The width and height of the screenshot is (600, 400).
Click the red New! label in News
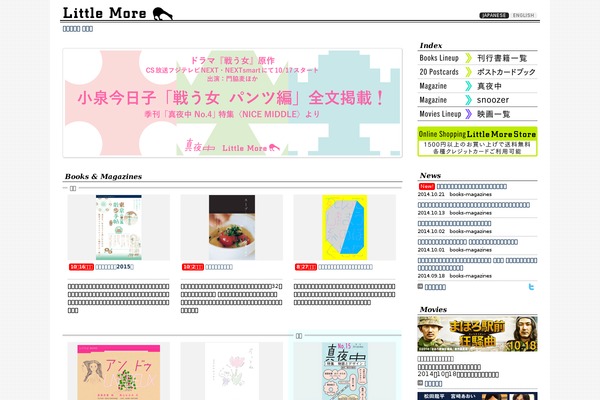point(427,186)
